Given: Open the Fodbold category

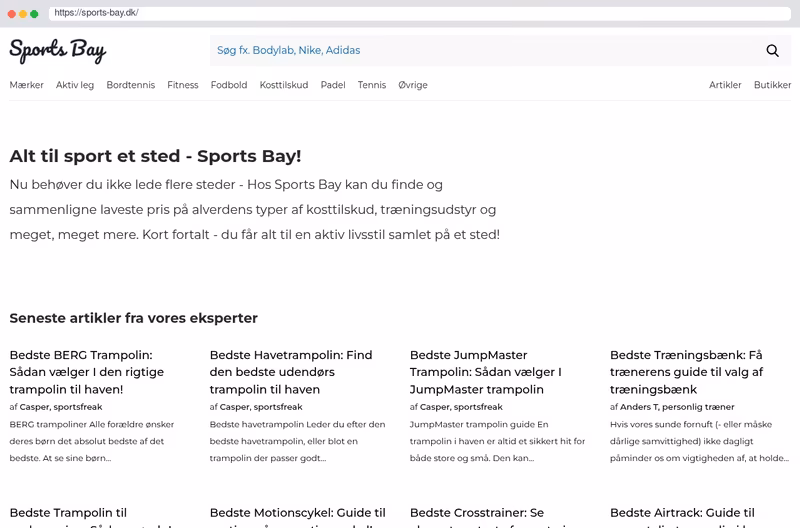Looking at the screenshot, I should click(229, 85).
